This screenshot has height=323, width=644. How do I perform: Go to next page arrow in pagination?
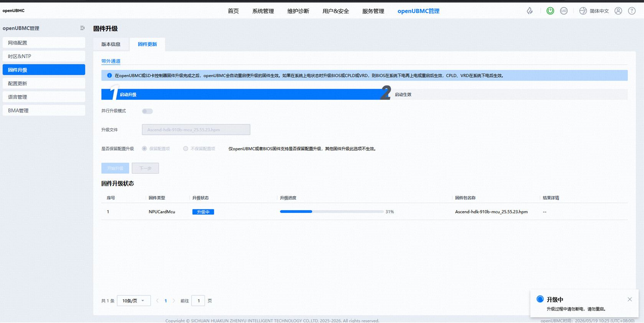(x=174, y=301)
